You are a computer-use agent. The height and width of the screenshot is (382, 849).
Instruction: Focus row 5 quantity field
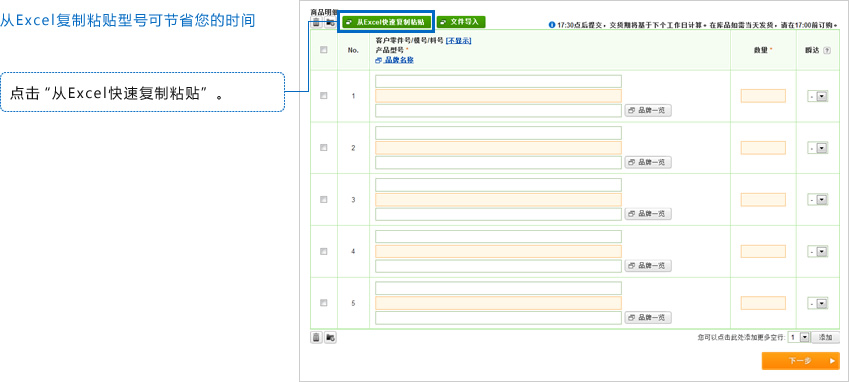763,303
